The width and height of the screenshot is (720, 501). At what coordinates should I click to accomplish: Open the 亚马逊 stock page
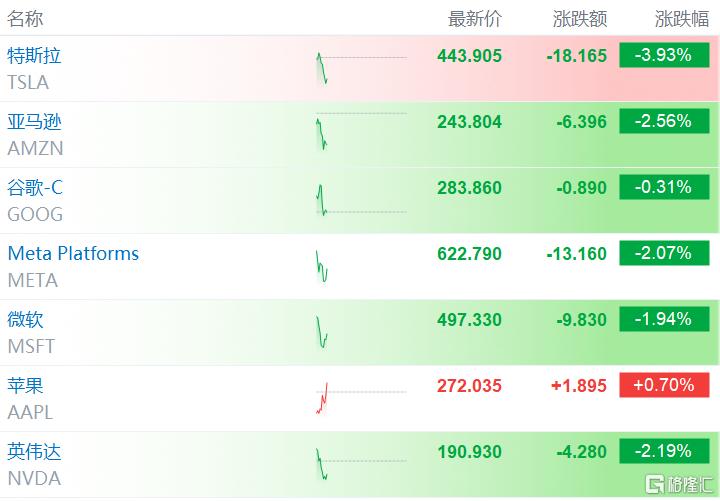[x=34, y=122]
